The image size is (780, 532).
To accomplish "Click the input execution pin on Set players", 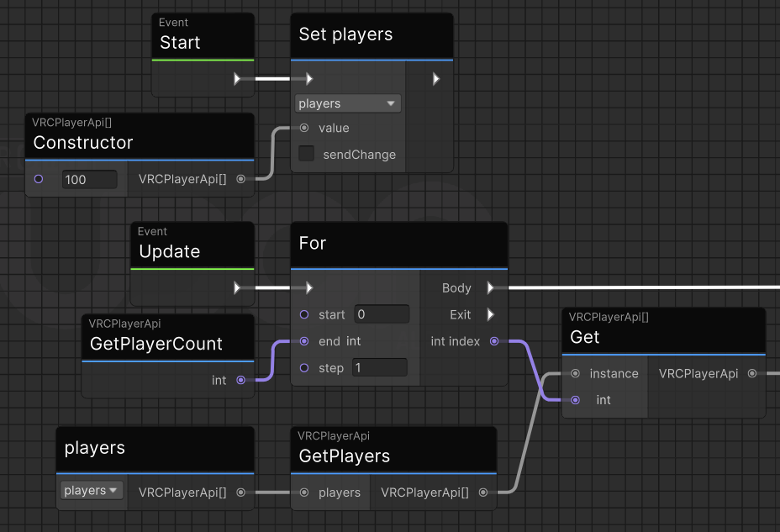I will (308, 78).
